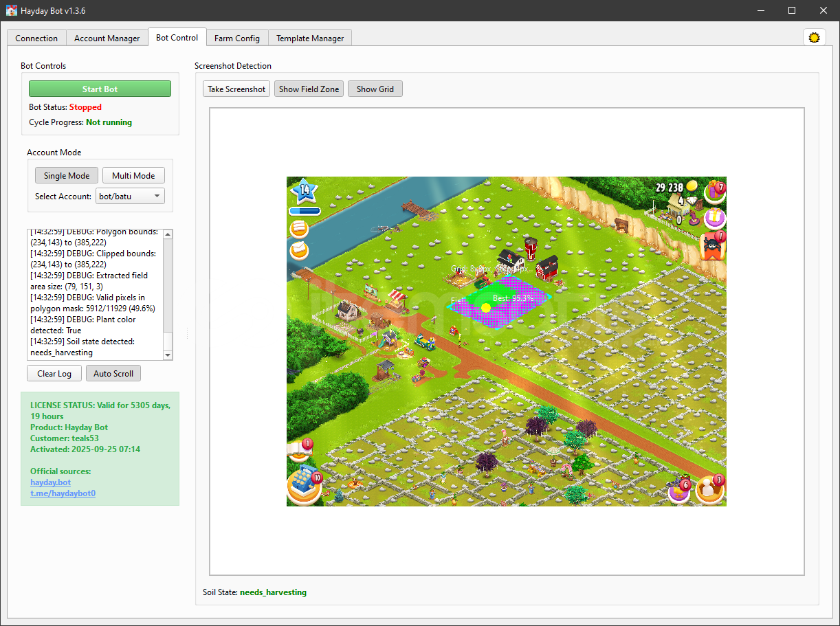Screen dimensions: 840x626
Task: Click the coin count '29 238'
Action: point(669,187)
